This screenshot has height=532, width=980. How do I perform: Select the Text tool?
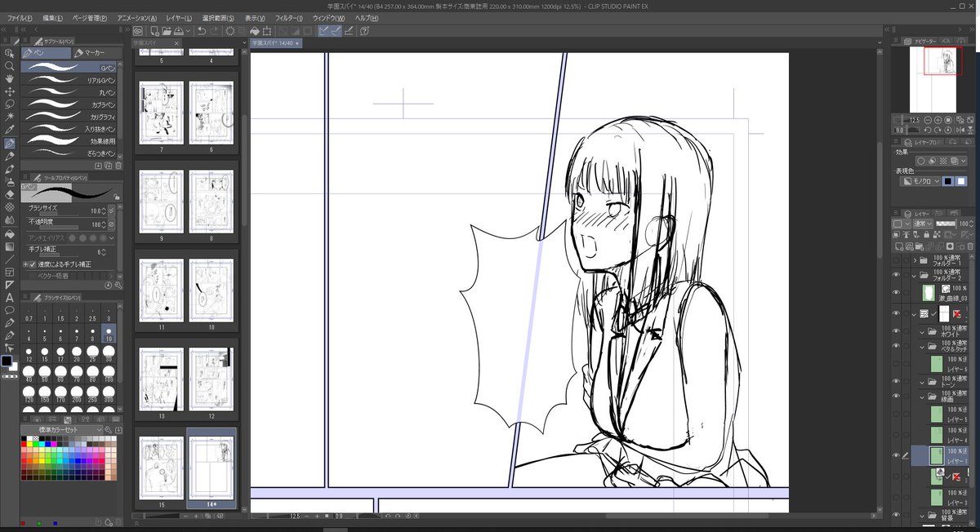click(x=10, y=297)
